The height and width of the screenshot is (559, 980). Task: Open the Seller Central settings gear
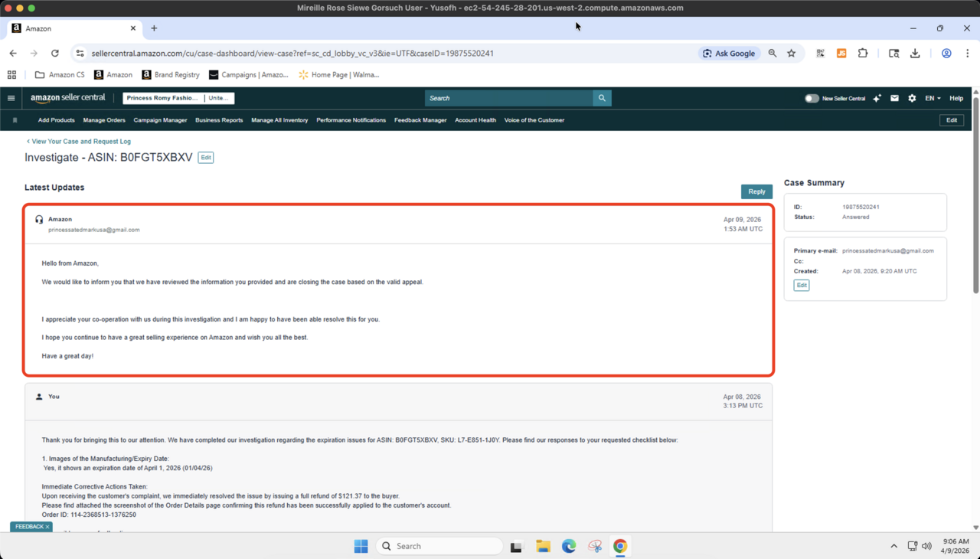(x=912, y=98)
